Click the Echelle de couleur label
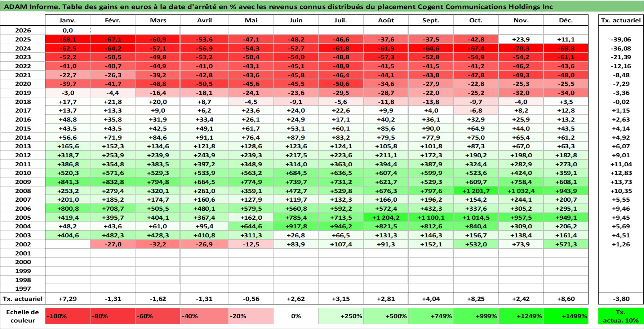Image resolution: width=644 pixels, height=329 pixels. 23,316
